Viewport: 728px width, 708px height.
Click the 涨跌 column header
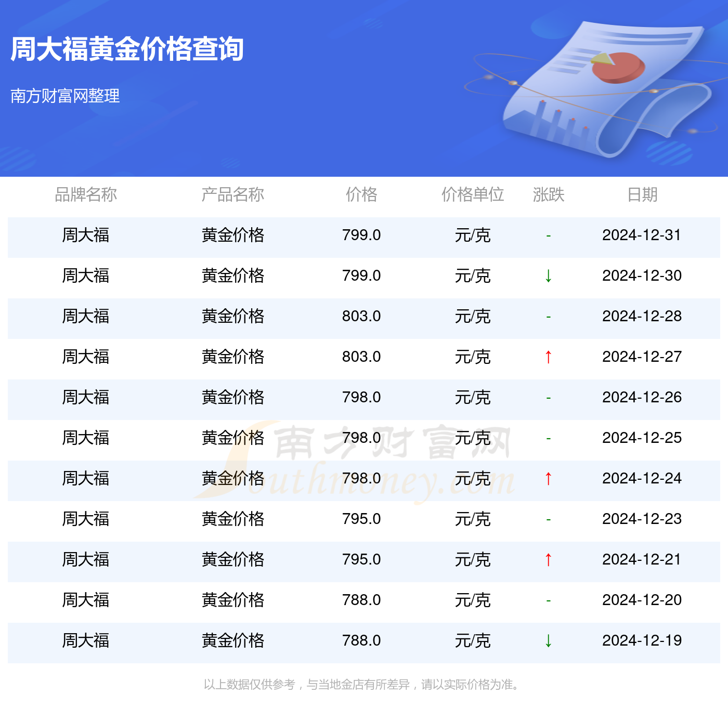coord(549,195)
